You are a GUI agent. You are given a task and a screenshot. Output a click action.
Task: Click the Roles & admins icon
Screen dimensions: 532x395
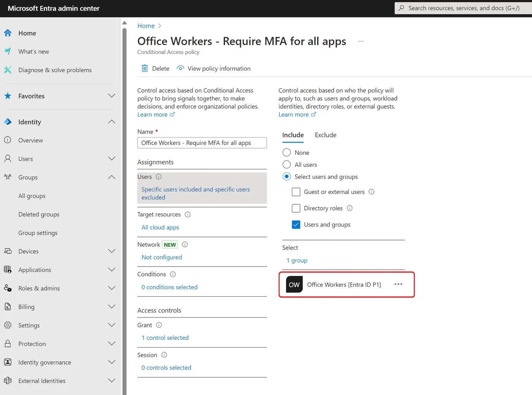tap(8, 288)
